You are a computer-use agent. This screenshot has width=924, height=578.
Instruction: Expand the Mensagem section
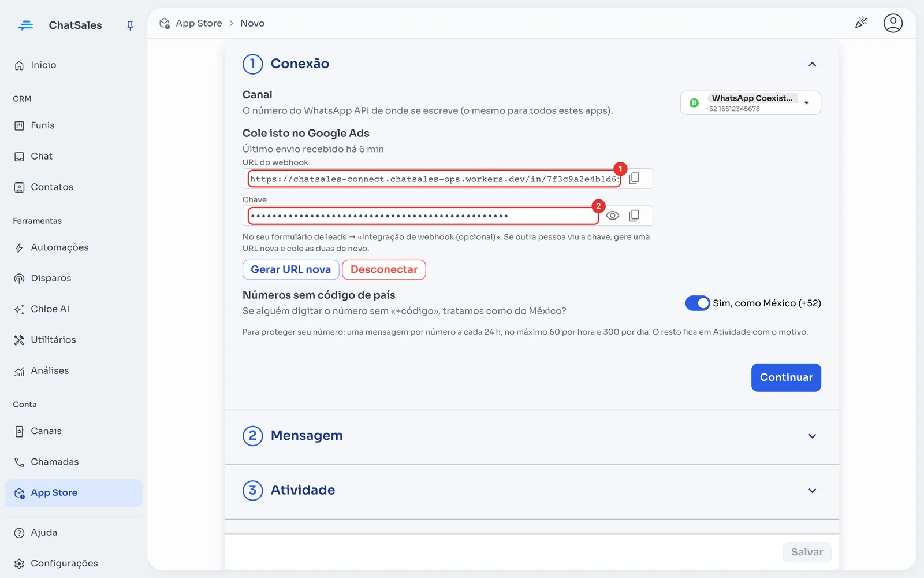(x=812, y=436)
